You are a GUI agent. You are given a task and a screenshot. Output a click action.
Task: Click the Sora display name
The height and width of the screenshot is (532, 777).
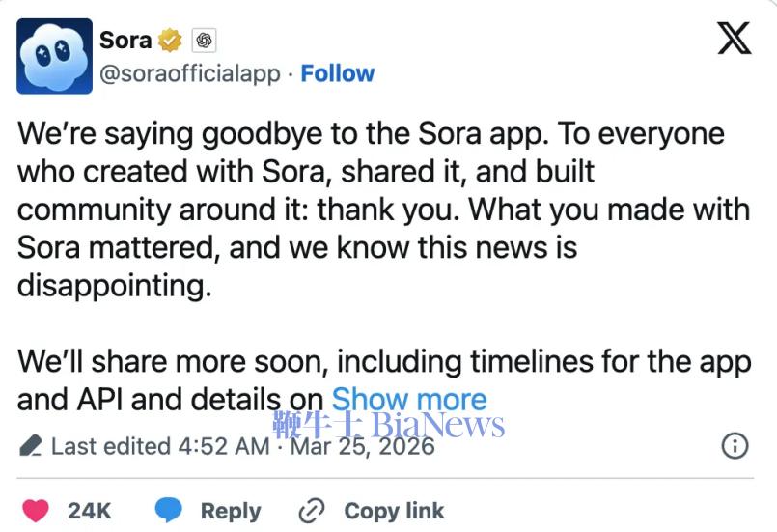point(125,40)
